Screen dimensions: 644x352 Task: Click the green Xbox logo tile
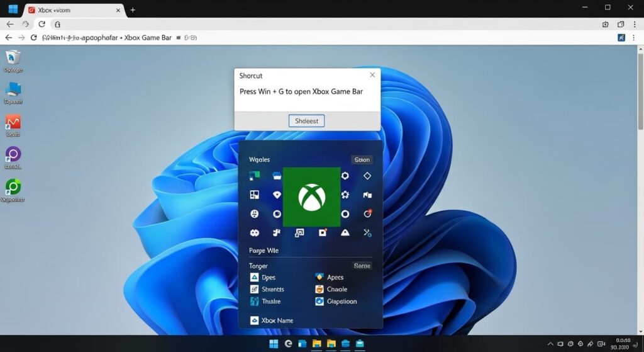[x=311, y=196]
